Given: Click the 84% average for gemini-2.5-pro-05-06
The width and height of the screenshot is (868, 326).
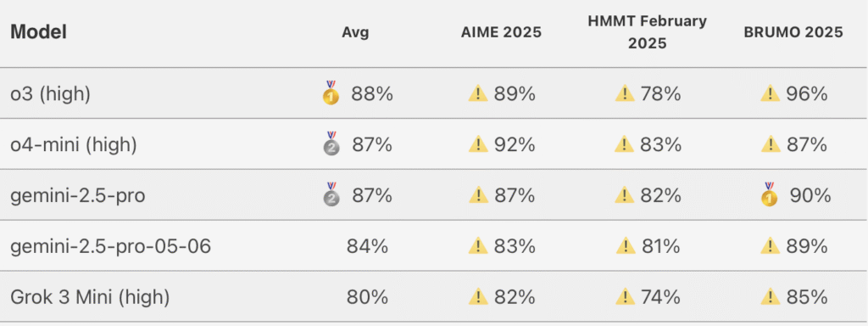Looking at the screenshot, I should (367, 246).
